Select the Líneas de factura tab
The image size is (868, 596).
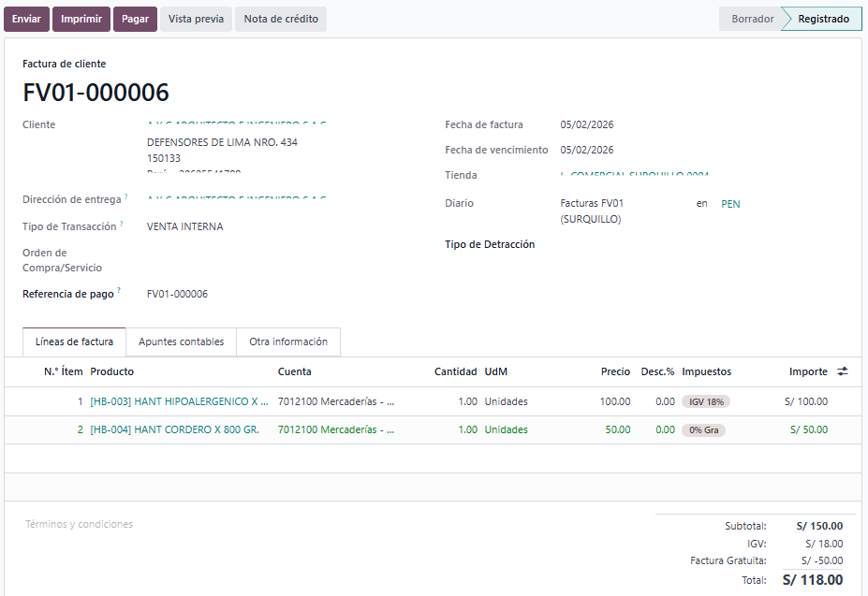tap(74, 342)
